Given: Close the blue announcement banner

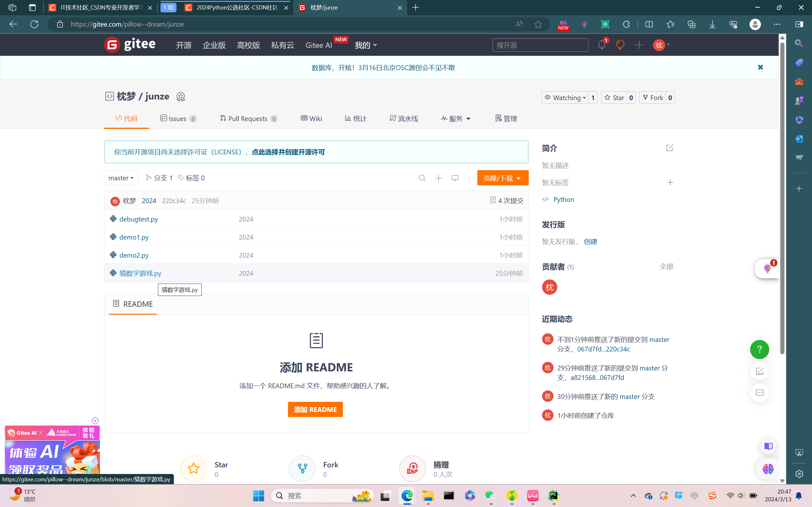Looking at the screenshot, I should (760, 67).
